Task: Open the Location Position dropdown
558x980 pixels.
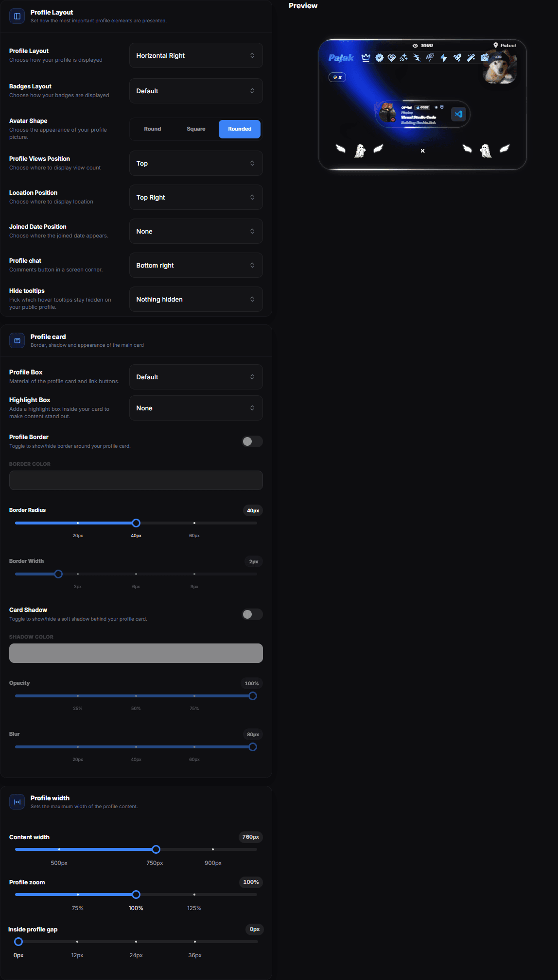Action: point(196,197)
